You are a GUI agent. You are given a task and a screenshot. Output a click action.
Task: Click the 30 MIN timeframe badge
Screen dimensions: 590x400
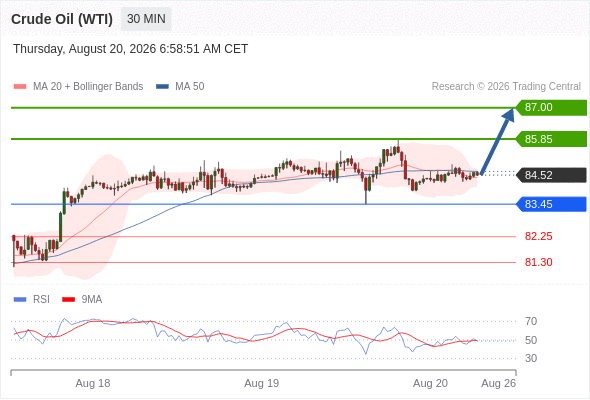(146, 19)
